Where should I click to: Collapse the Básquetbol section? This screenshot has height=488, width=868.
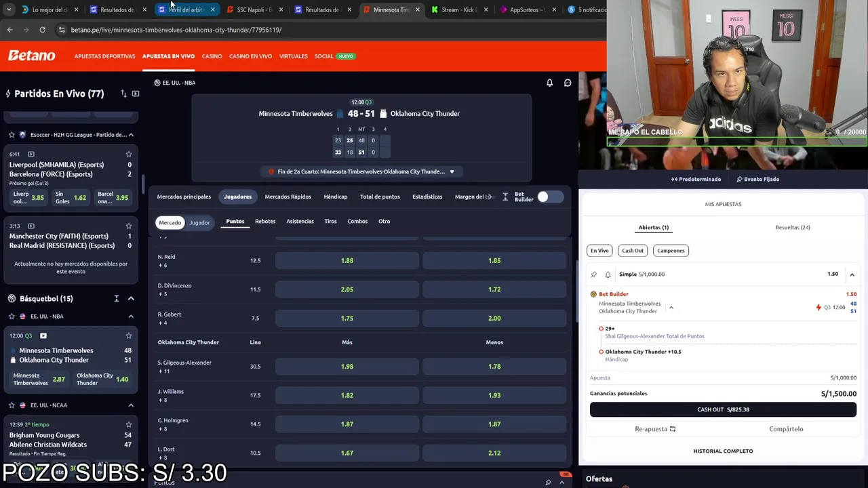pyautogui.click(x=131, y=299)
